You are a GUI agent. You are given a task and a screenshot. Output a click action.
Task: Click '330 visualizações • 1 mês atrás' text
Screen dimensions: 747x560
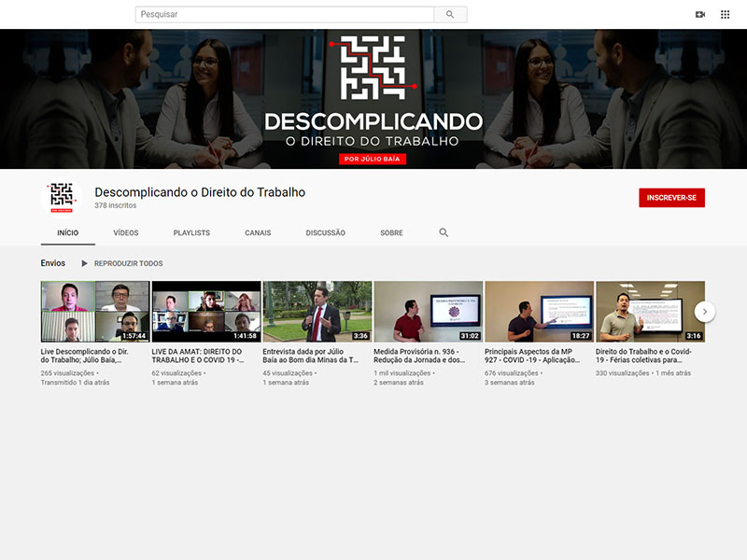point(643,373)
